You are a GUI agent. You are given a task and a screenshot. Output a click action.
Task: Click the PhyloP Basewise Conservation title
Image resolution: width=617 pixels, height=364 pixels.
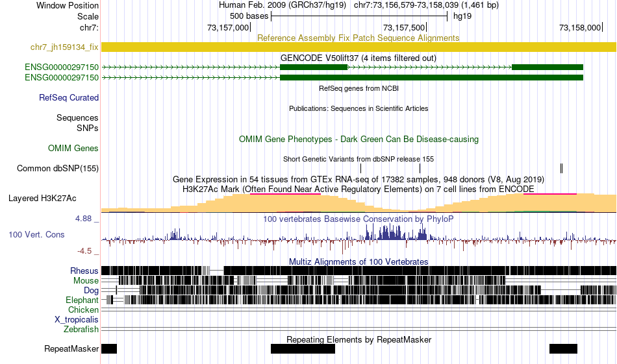359,219
